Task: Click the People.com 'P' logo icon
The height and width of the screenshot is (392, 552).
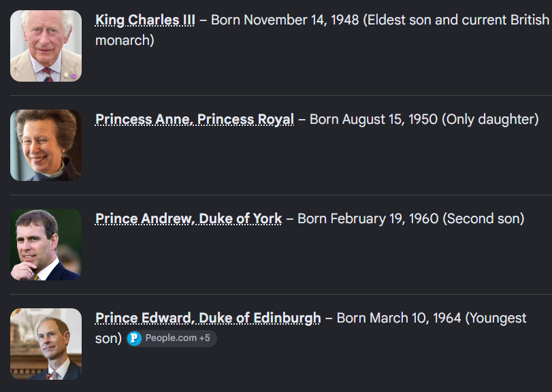Action: pyautogui.click(x=134, y=338)
